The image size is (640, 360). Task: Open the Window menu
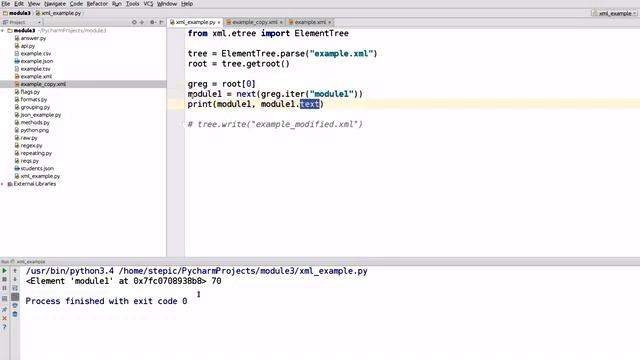coord(167,4)
